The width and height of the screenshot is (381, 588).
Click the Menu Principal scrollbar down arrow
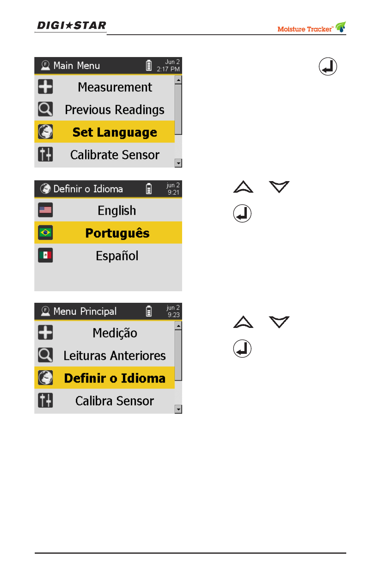[x=179, y=409]
